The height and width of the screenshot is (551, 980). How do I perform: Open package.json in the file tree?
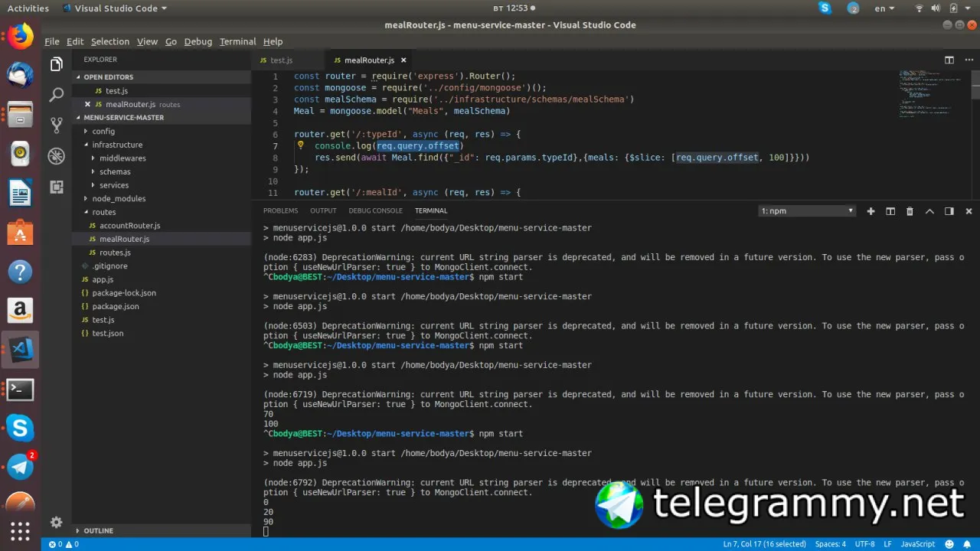pos(116,306)
